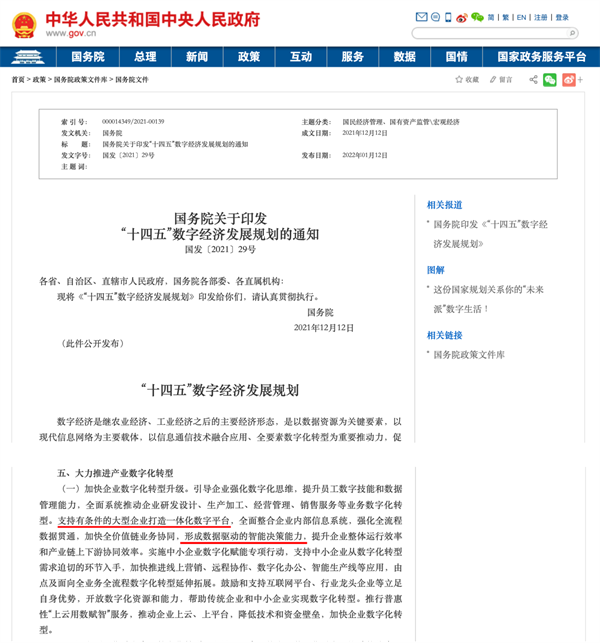The width and height of the screenshot is (600, 643).
Task: Click the 注册 register link
Action: pyautogui.click(x=541, y=18)
